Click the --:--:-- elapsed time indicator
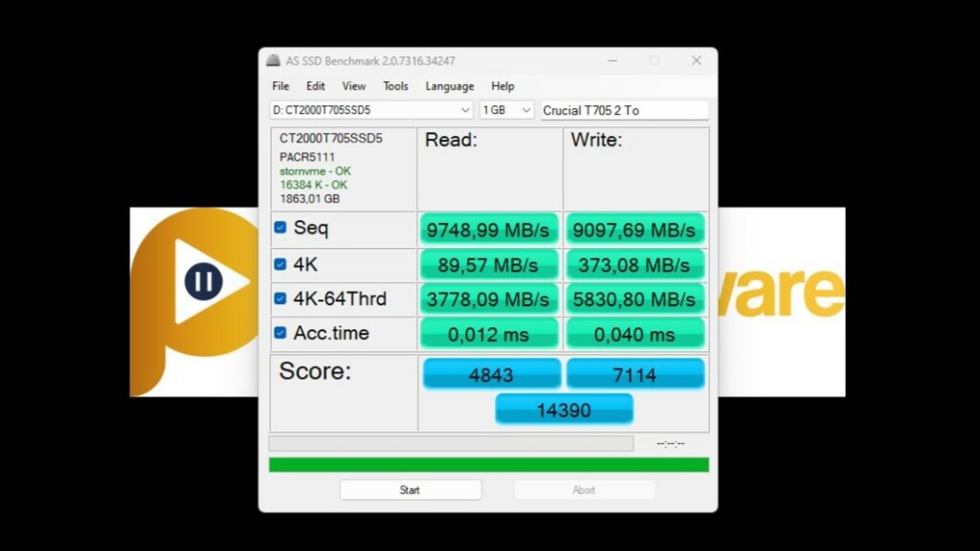The height and width of the screenshot is (551, 980). pos(671,444)
